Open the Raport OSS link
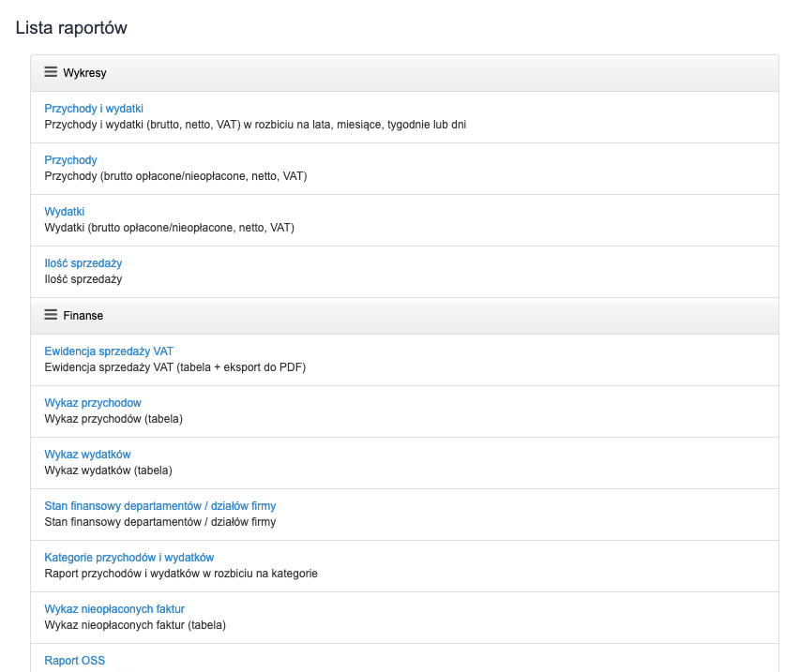This screenshot has height=672, width=800. tap(75, 661)
